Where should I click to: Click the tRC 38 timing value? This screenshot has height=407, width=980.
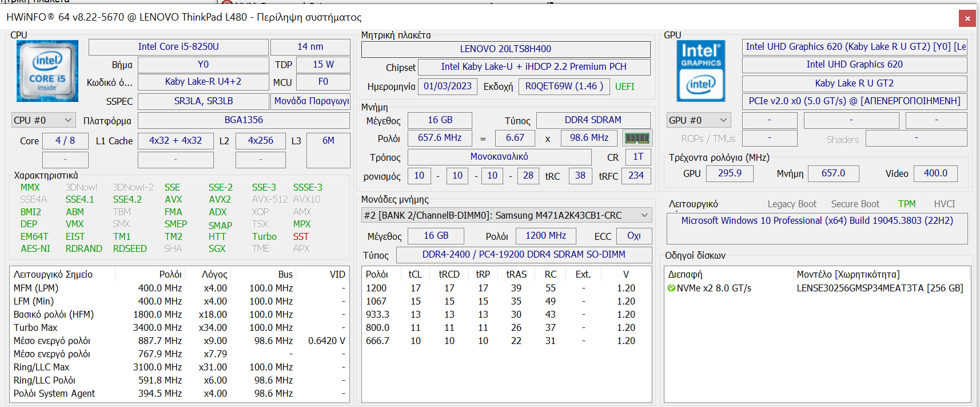pos(580,176)
